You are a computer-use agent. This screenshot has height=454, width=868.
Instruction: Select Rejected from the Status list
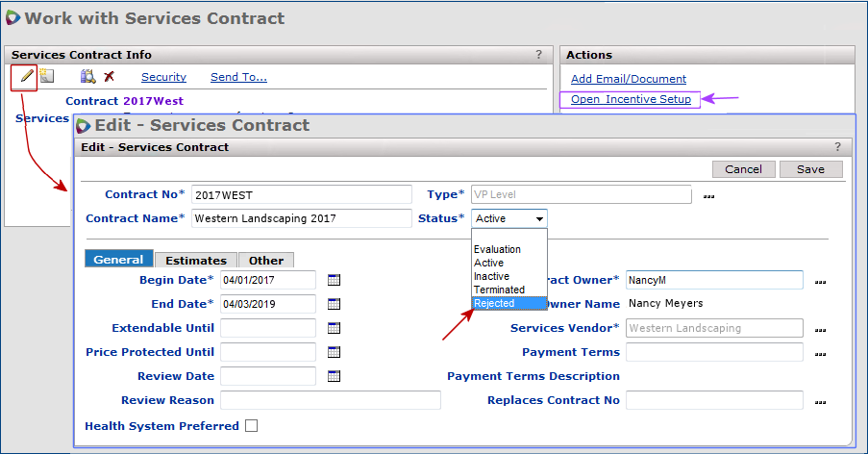click(x=495, y=303)
